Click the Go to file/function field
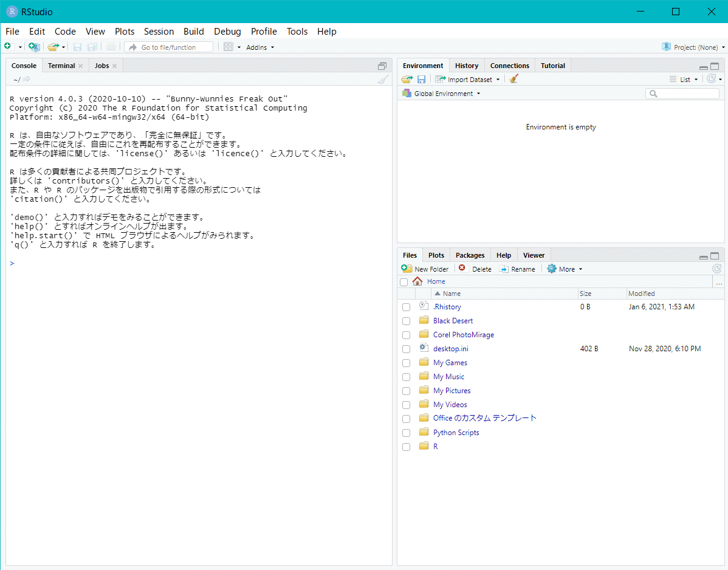Image resolution: width=728 pixels, height=570 pixels. pyautogui.click(x=169, y=47)
